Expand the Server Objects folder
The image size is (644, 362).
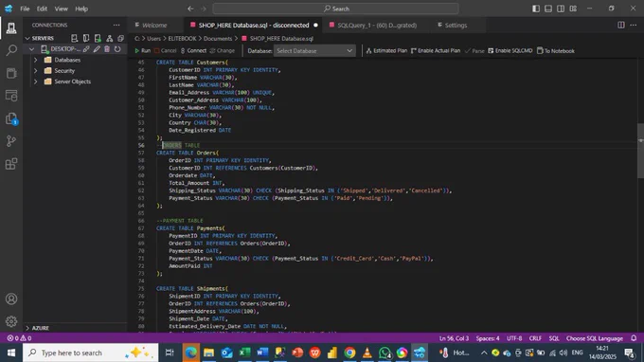(x=35, y=81)
